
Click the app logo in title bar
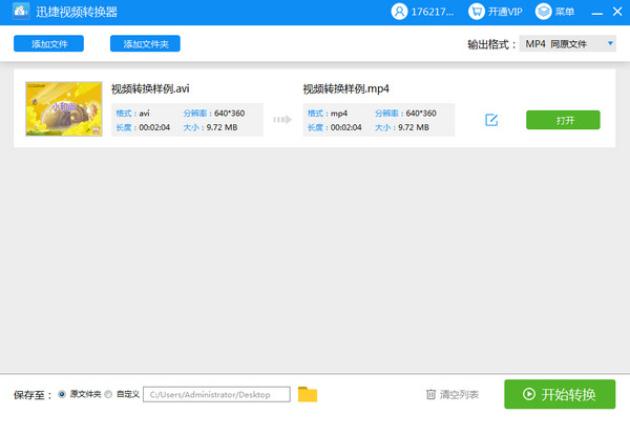coord(19,12)
